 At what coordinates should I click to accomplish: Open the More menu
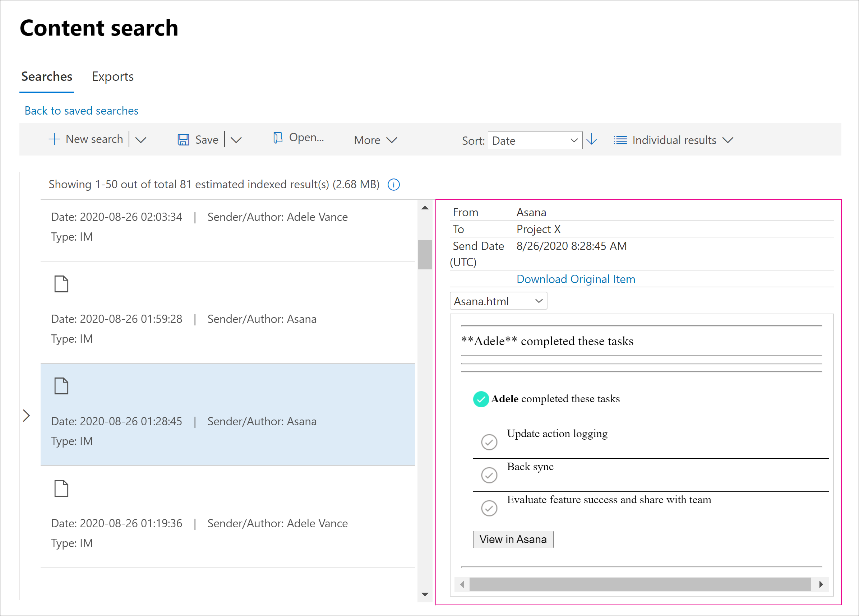(375, 140)
